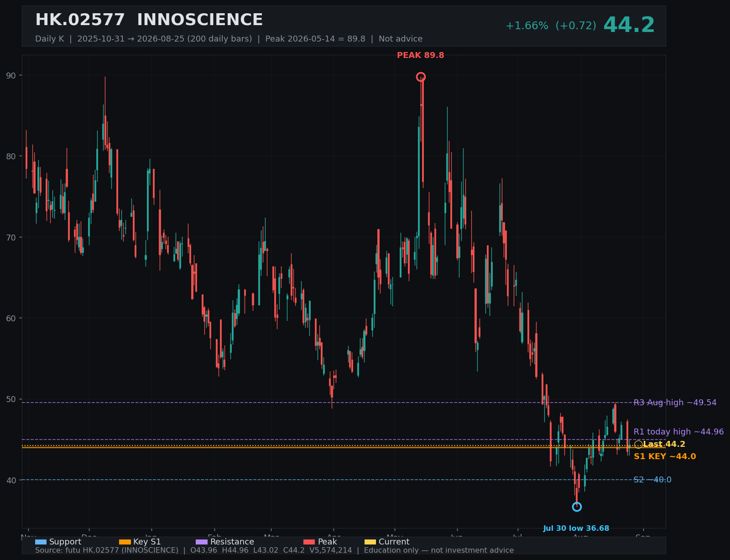Click the red peak circle marker at 89.8
Screen dimensions: 730x560
[x=421, y=77]
